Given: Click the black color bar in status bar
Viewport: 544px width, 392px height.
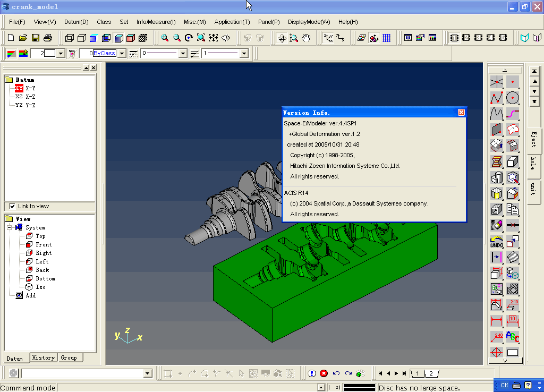Looking at the screenshot, I should [359, 388].
